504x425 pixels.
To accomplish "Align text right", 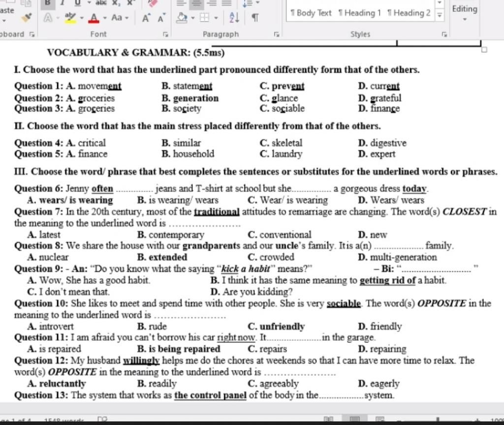I will 212,3.
